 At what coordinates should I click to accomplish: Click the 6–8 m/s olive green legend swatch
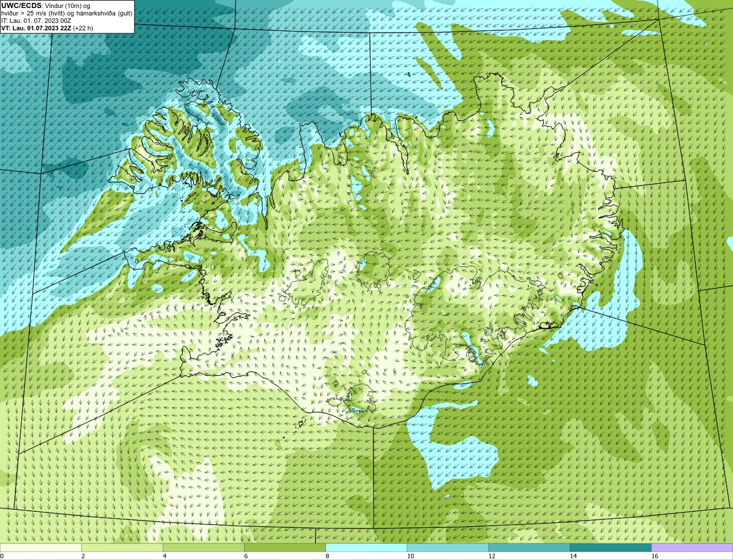(x=285, y=548)
